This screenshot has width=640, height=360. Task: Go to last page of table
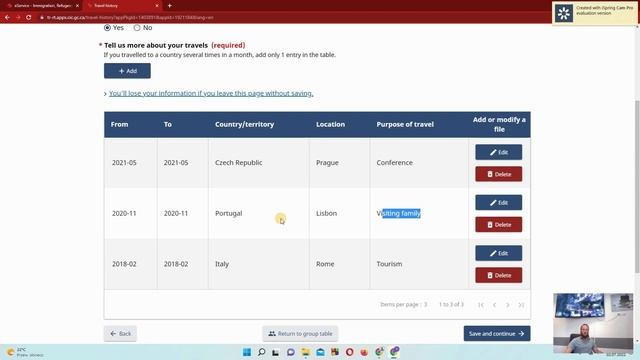[521, 305]
